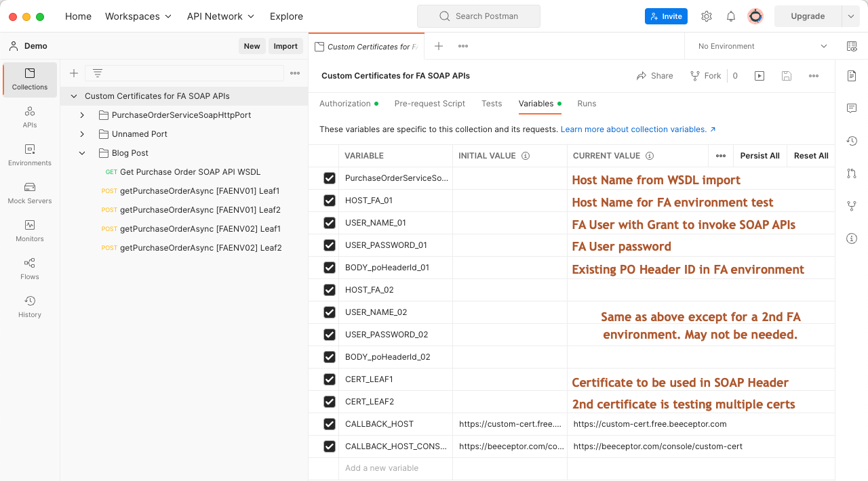Toggle the CERT_LEAF1 variable checkbox
Image resolution: width=868 pixels, height=481 pixels.
[x=330, y=379]
